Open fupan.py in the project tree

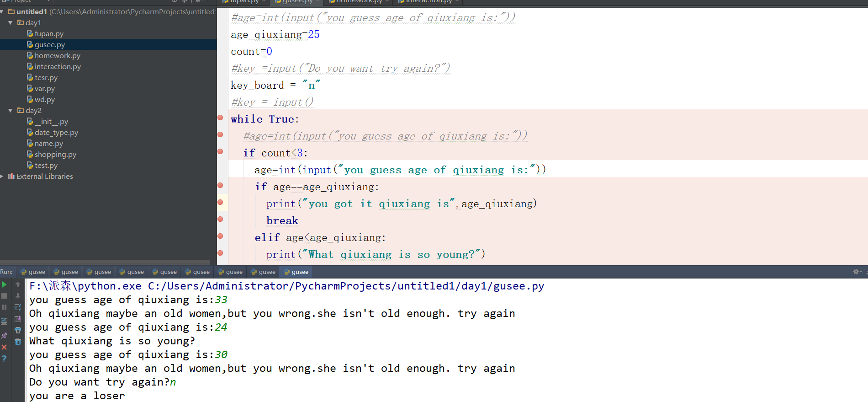[x=49, y=33]
